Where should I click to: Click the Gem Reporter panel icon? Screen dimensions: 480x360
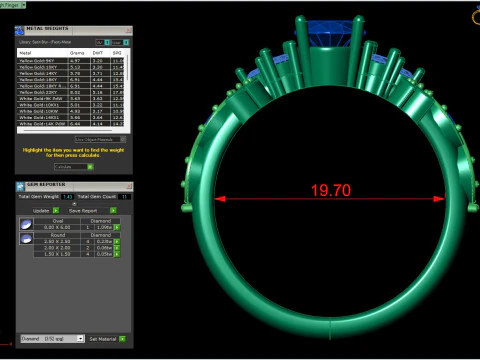click(20, 186)
